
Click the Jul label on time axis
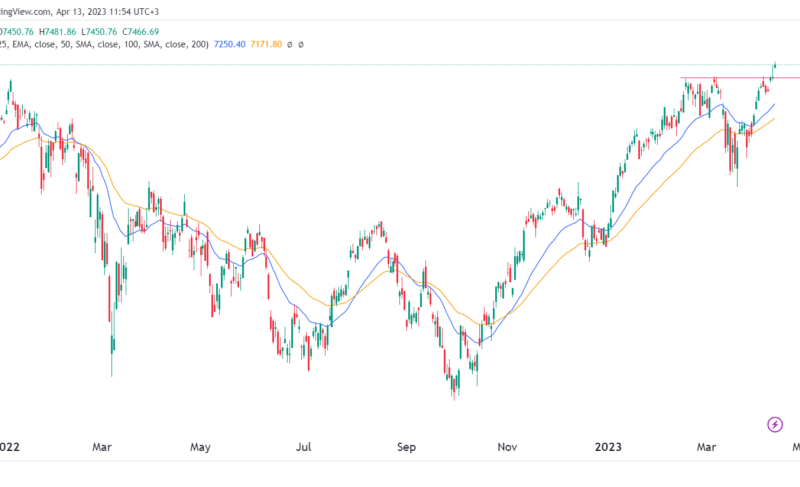[304, 447]
